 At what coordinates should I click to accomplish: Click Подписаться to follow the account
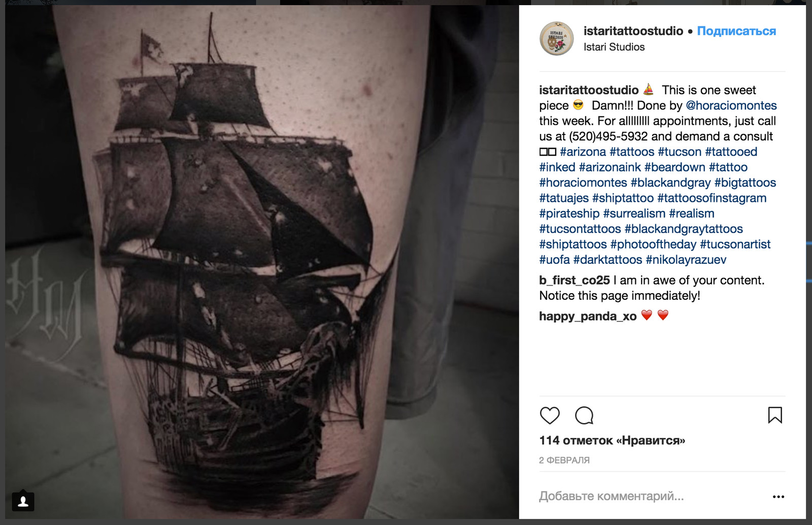[736, 31]
